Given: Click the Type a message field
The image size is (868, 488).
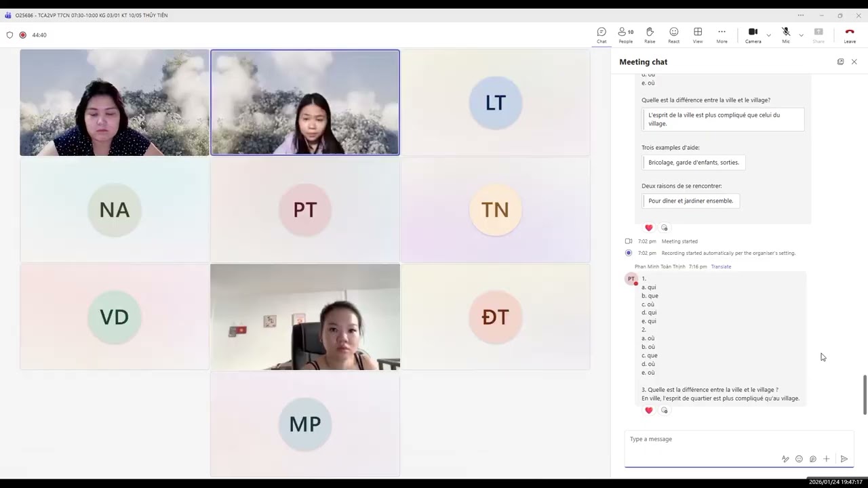Looking at the screenshot, I should pyautogui.click(x=739, y=439).
